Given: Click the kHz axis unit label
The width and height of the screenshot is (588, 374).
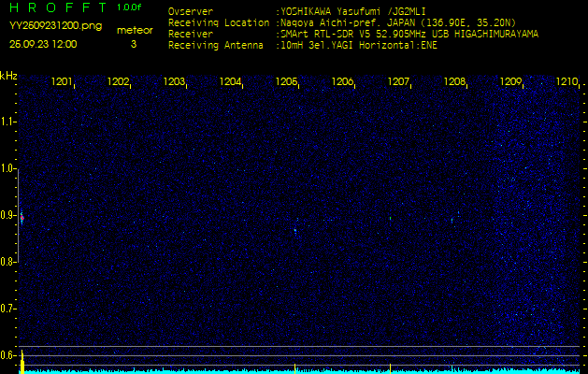Looking at the screenshot, I should click(x=8, y=76).
